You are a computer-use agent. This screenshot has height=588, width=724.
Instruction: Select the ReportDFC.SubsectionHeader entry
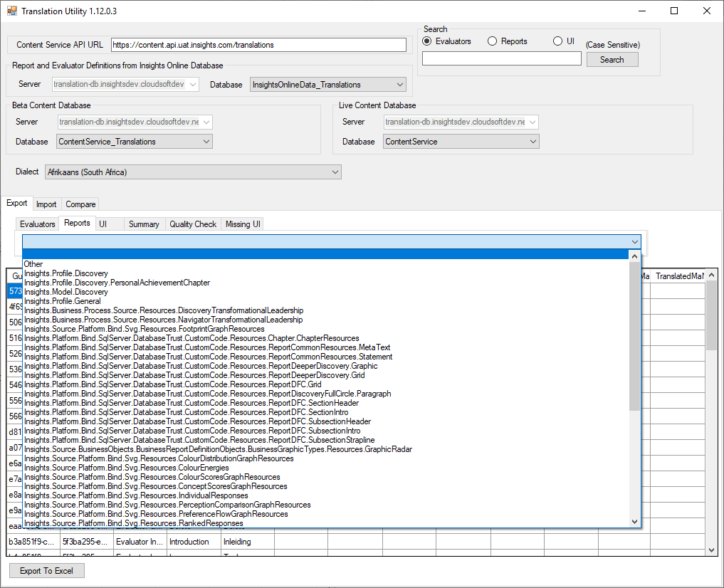(325, 421)
